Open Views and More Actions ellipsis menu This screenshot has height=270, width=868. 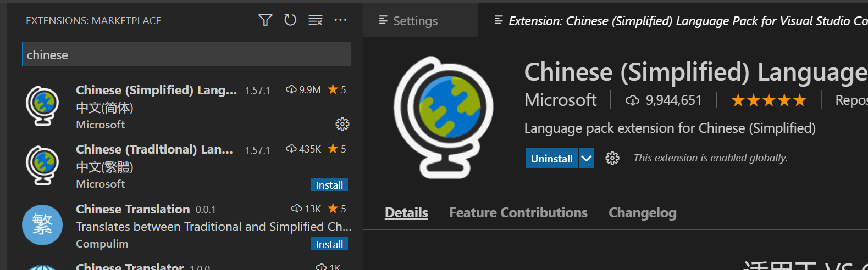(x=340, y=20)
